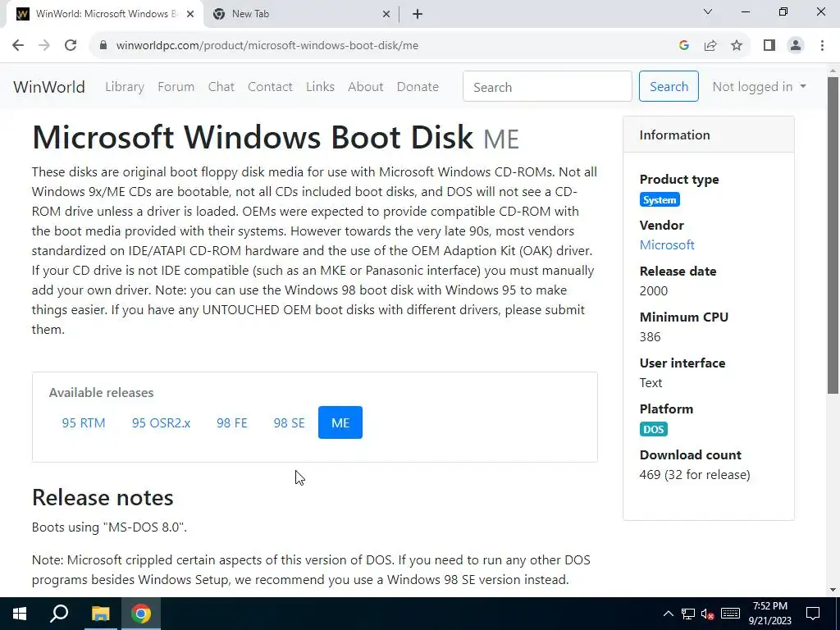Image resolution: width=840 pixels, height=630 pixels.
Task: Open the tab search chevron
Action: point(708,11)
